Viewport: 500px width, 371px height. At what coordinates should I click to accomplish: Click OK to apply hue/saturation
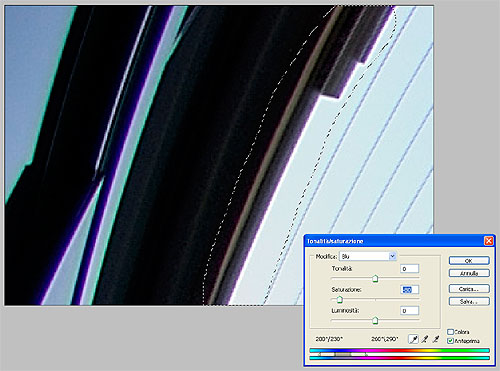tap(469, 261)
